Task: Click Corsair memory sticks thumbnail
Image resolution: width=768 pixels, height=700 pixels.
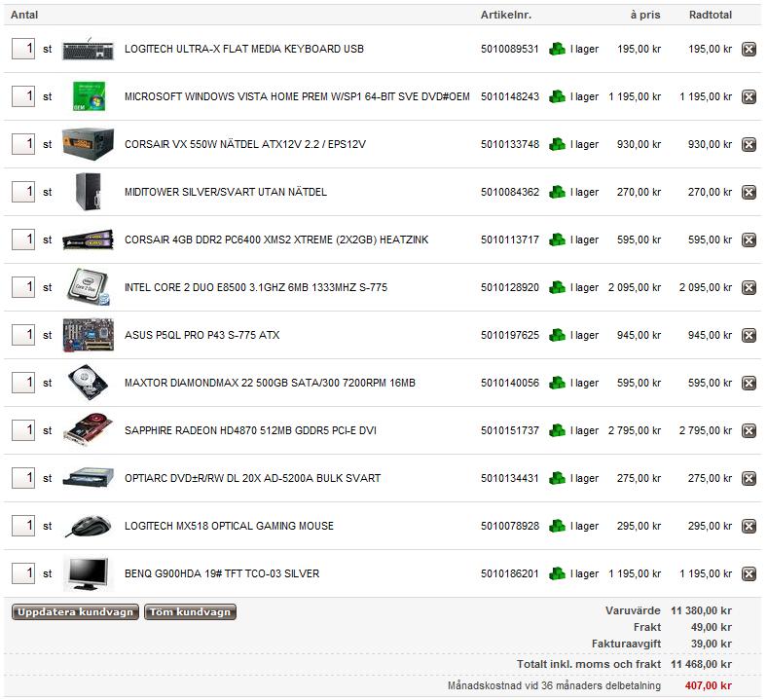Action: click(89, 240)
